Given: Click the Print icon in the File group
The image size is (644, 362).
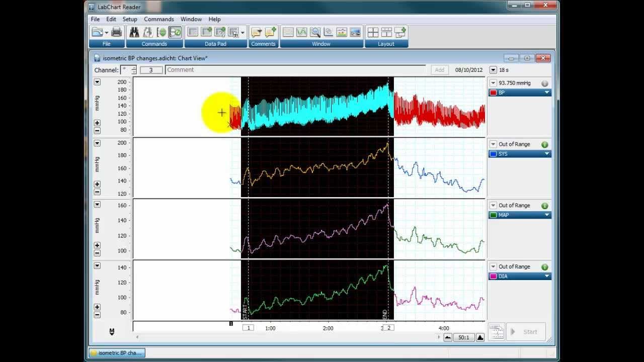Looking at the screenshot, I should pos(117,32).
